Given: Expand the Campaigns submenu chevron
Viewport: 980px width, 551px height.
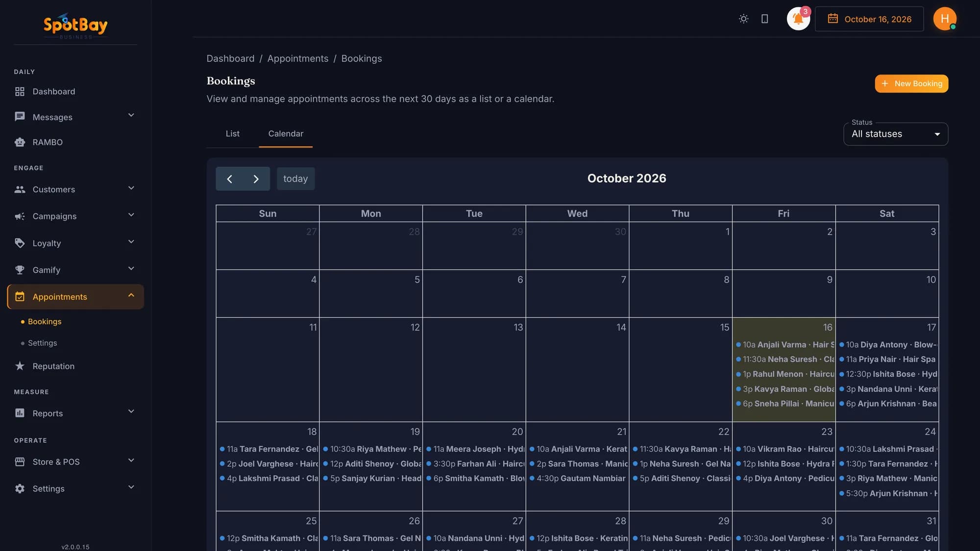Looking at the screenshot, I should (131, 215).
